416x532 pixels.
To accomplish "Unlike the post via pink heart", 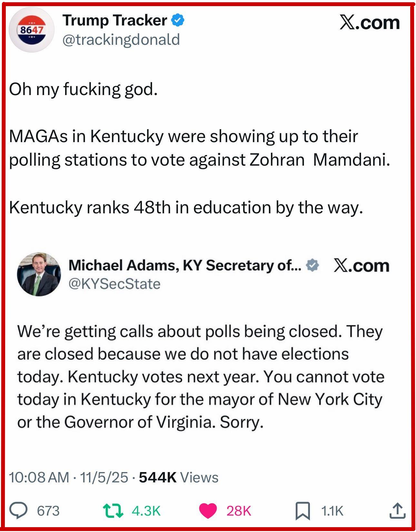I will point(208,511).
